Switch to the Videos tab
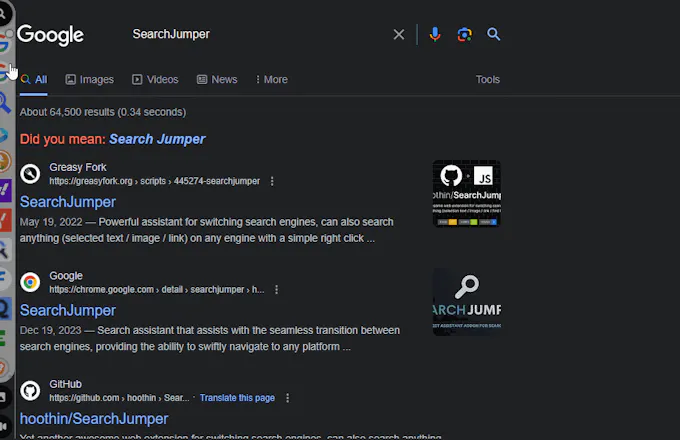The width and height of the screenshot is (680, 440). pyautogui.click(x=155, y=80)
